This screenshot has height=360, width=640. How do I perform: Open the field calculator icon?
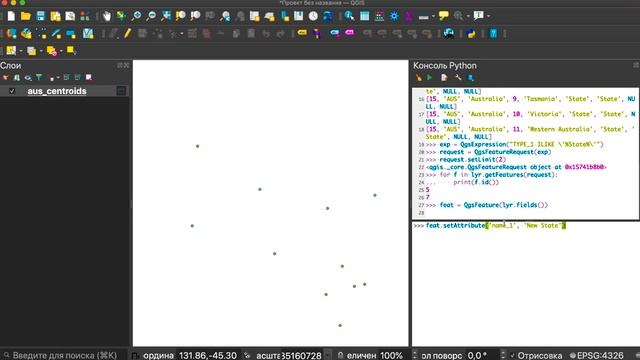pos(379,16)
